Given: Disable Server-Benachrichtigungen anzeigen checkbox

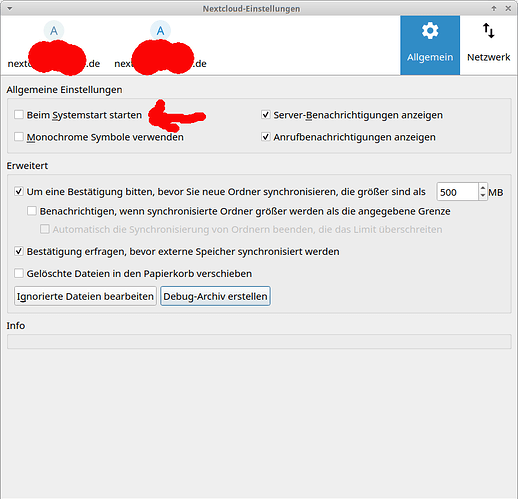Looking at the screenshot, I should point(266,115).
